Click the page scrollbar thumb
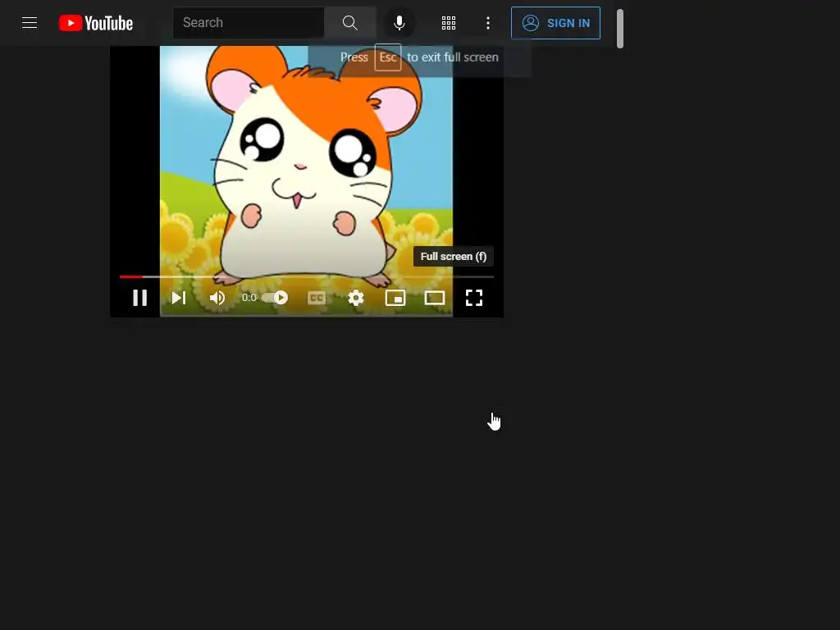Viewport: 840px width, 630px height. (x=620, y=29)
